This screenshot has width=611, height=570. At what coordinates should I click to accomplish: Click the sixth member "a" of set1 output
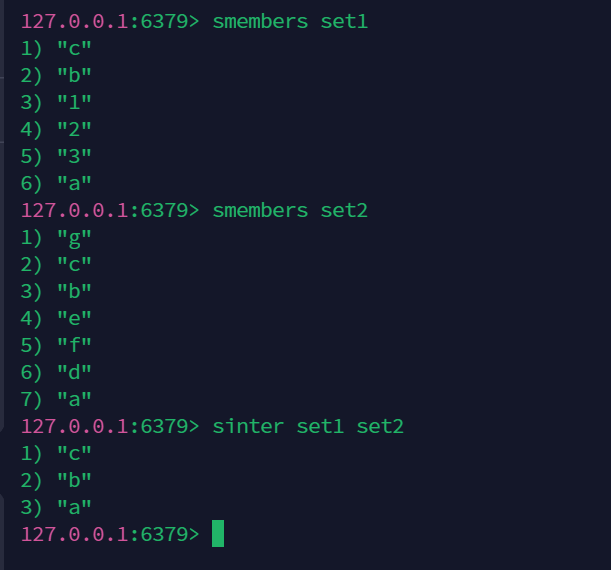74,183
